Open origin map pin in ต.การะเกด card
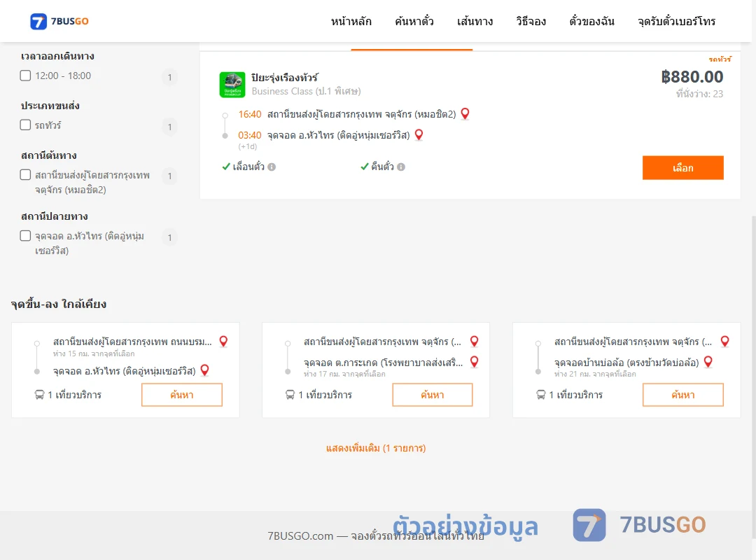756x560 pixels. coord(475,341)
